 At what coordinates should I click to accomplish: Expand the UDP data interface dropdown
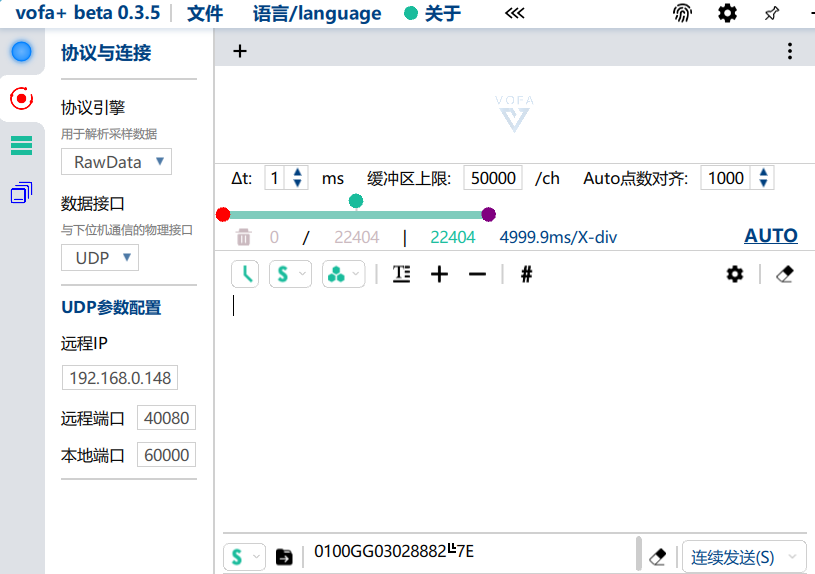point(100,257)
